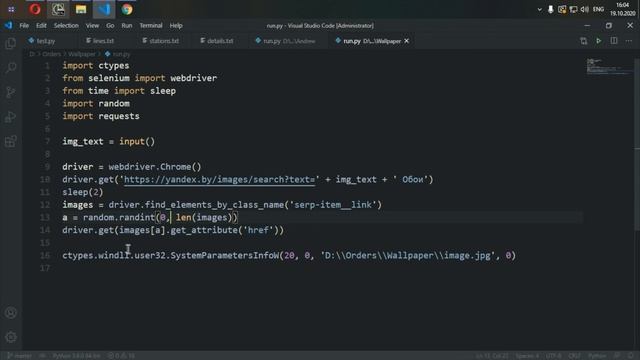
Task: Open Opera browser from the taskbar
Action: pos(35,9)
